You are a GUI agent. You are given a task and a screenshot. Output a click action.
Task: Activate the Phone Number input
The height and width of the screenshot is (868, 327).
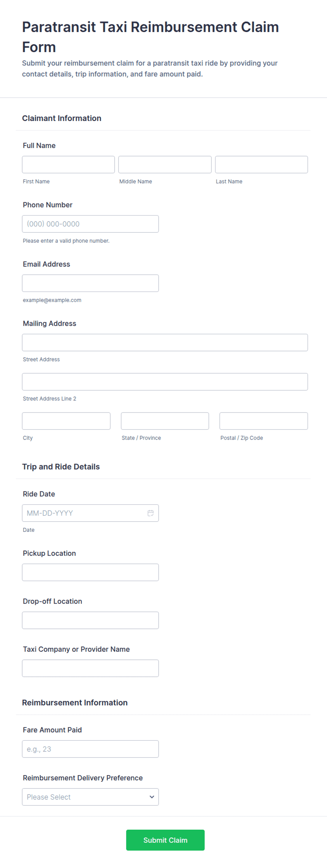[x=90, y=224]
